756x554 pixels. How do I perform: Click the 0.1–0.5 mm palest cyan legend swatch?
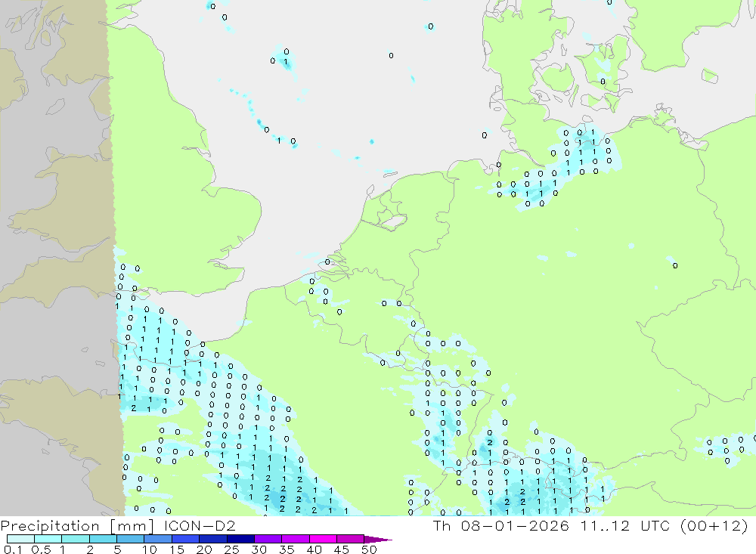point(20,539)
